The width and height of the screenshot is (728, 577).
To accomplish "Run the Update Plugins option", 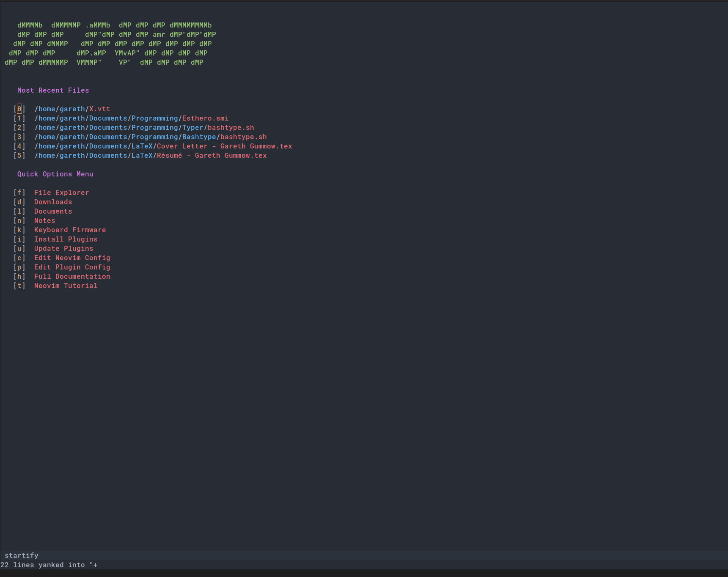I will pyautogui.click(x=64, y=248).
